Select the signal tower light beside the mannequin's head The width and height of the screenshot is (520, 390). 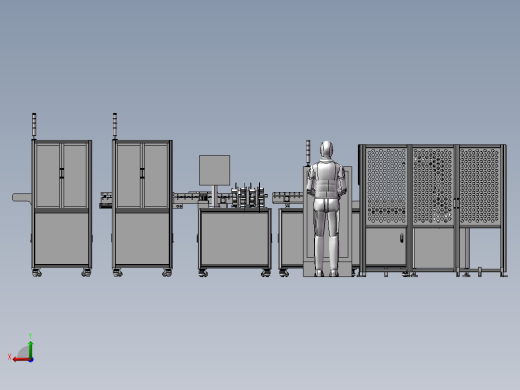pos(308,153)
